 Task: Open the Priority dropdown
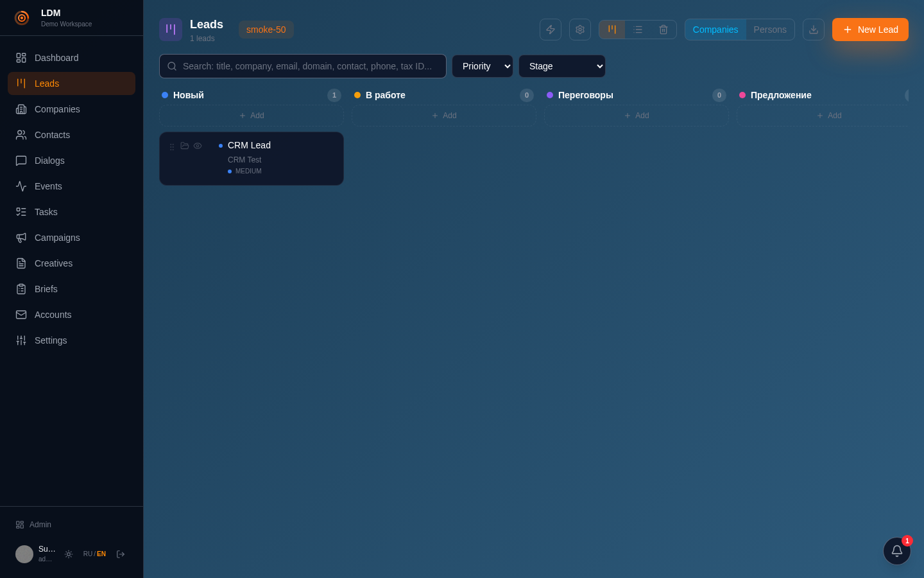point(483,66)
